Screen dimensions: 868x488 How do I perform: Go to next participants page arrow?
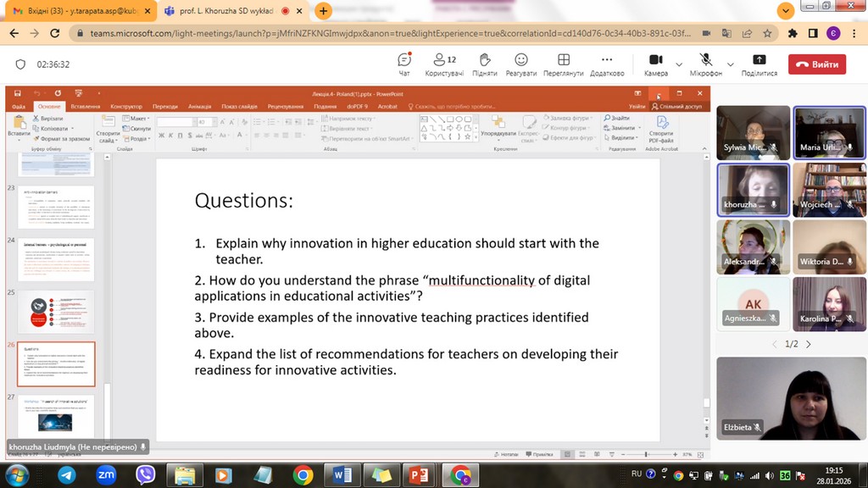[x=808, y=344]
